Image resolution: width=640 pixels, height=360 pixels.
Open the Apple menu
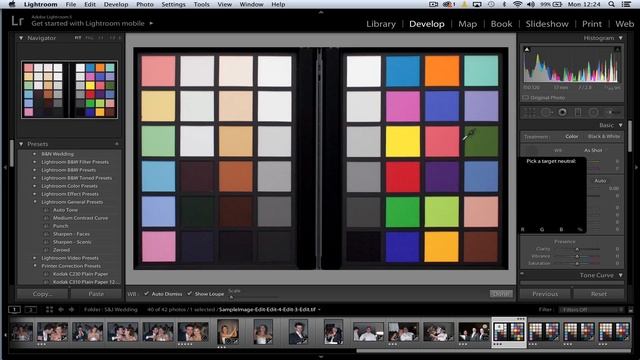tap(12, 4)
